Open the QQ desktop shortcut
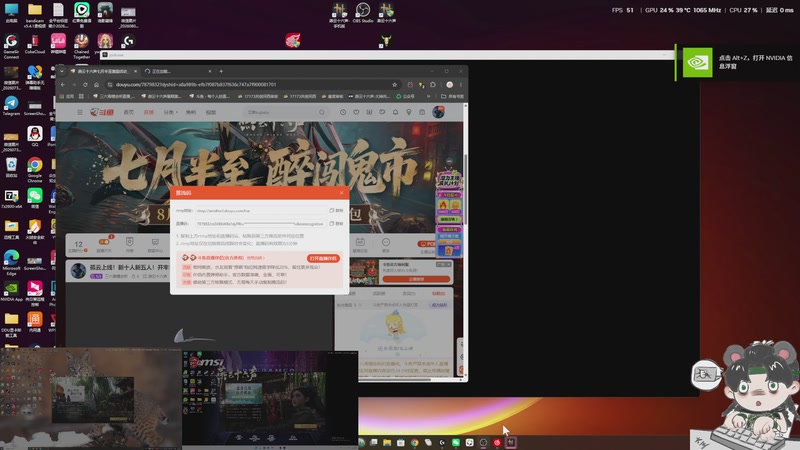The image size is (800, 450). point(35,136)
